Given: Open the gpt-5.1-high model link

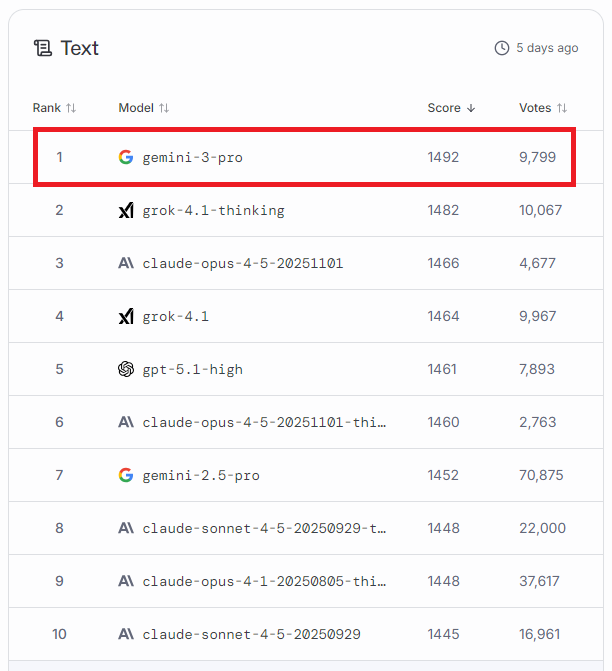Looking at the screenshot, I should [193, 369].
